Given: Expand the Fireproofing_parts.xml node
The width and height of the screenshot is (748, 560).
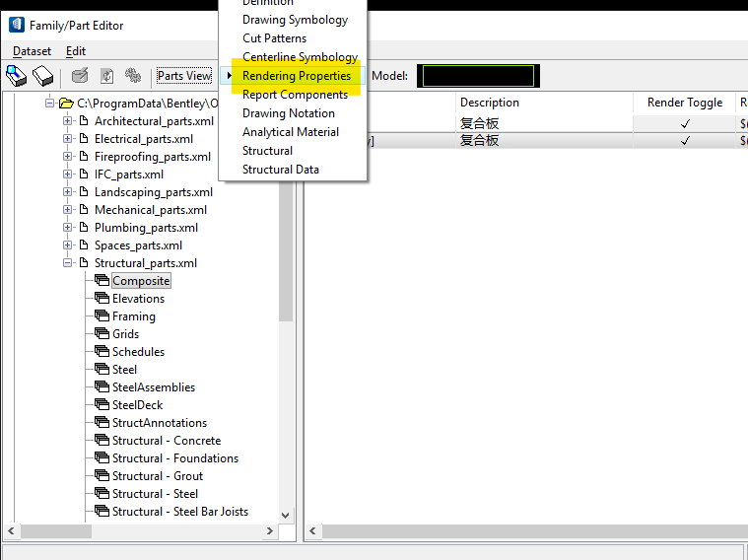Looking at the screenshot, I should click(x=67, y=156).
